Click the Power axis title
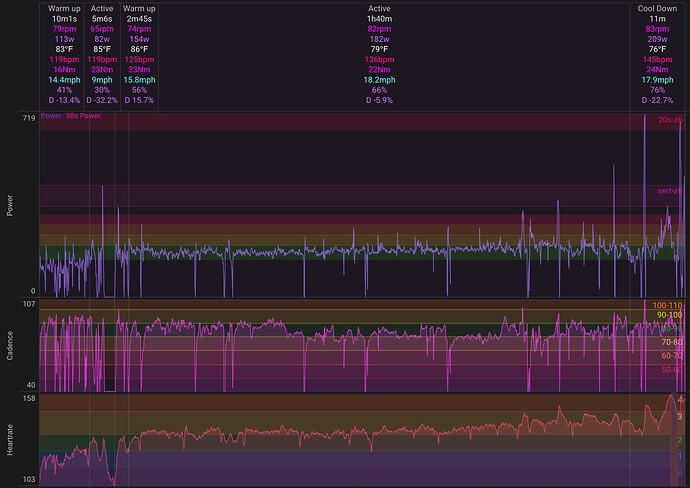 [10, 205]
